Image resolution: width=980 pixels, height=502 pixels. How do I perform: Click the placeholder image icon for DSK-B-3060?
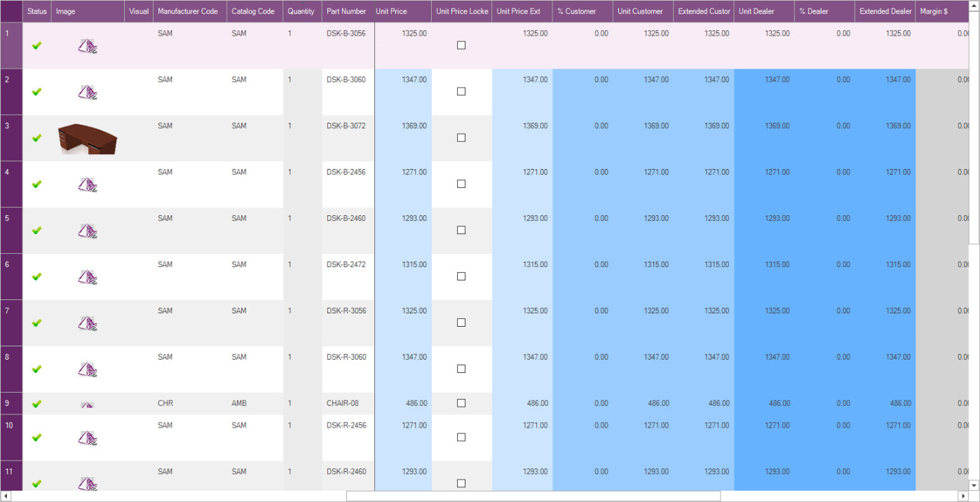[x=88, y=93]
